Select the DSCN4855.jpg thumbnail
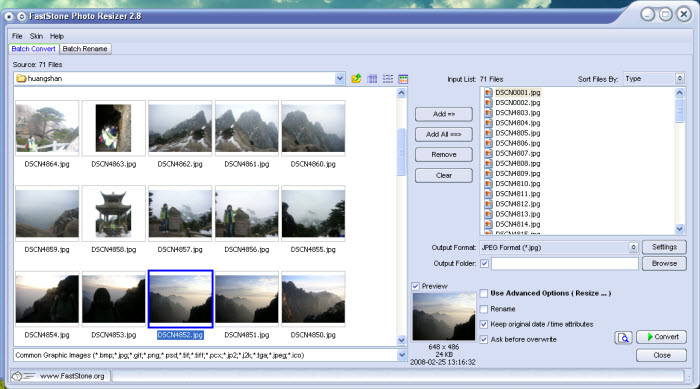The height and width of the screenshot is (389, 700). tap(313, 213)
